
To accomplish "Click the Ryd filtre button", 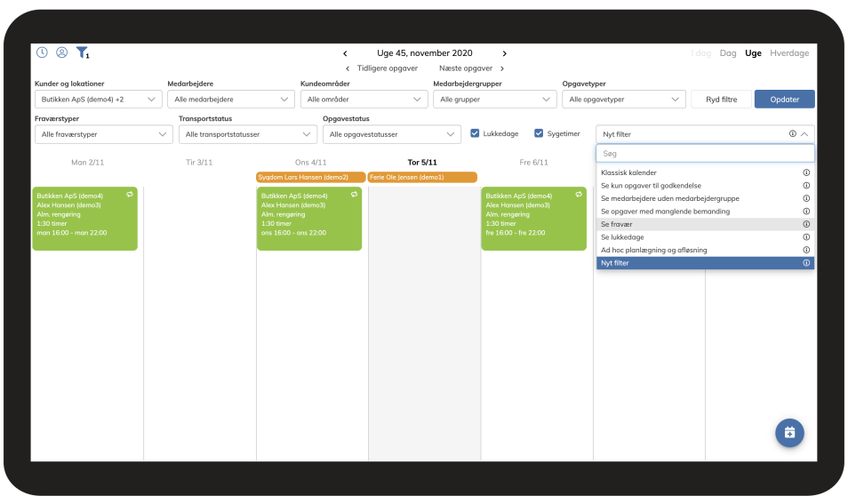I will pyautogui.click(x=722, y=100).
